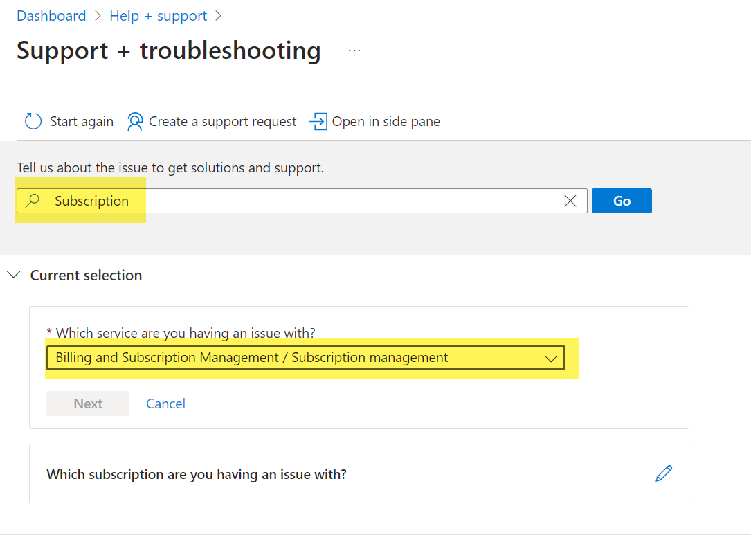This screenshot has height=560, width=751.
Task: Collapse the Current selection section
Action: (14, 275)
